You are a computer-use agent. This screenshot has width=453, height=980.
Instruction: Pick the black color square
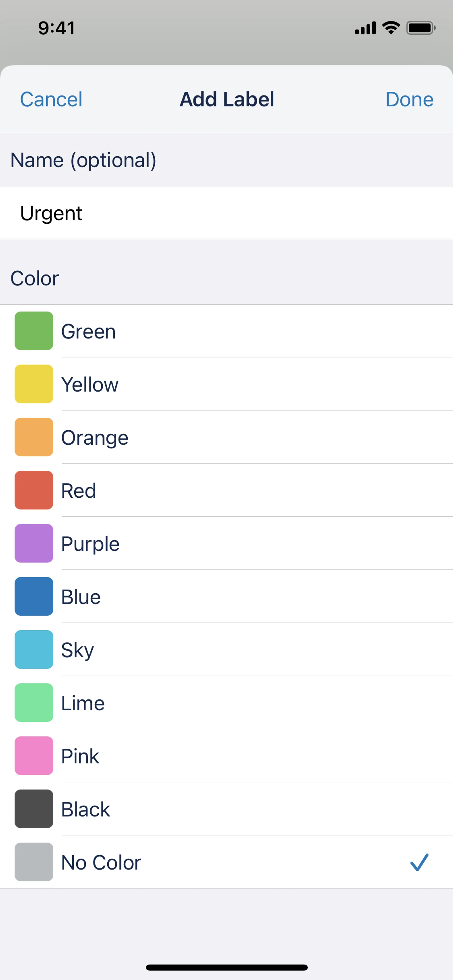pyautogui.click(x=34, y=809)
